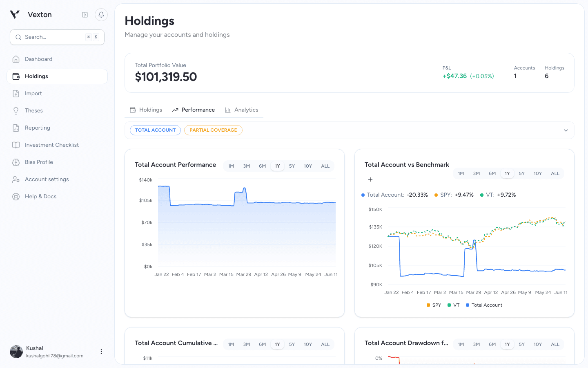Open the Analytics tab
This screenshot has height=368, width=588.
[x=242, y=110]
